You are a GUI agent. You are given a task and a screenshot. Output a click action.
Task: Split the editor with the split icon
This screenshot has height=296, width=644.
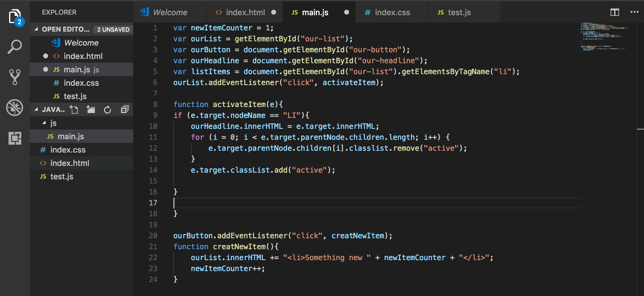click(615, 12)
